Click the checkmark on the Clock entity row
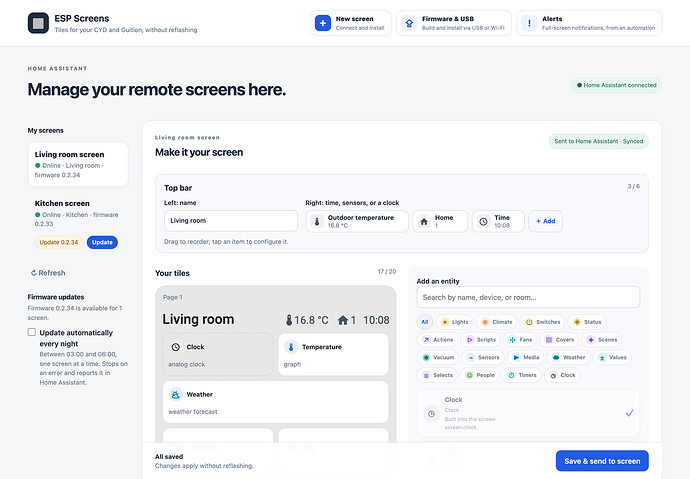This screenshot has width=690, height=479. coord(629,413)
